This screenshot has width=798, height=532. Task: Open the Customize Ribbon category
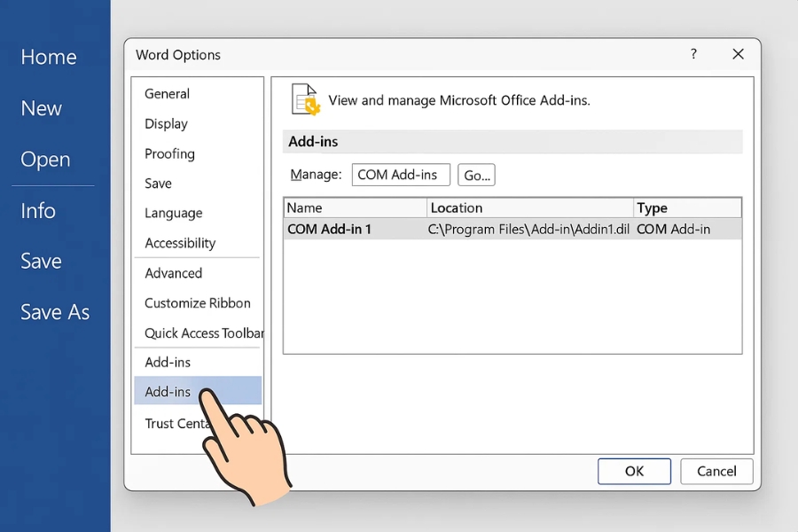(x=198, y=303)
